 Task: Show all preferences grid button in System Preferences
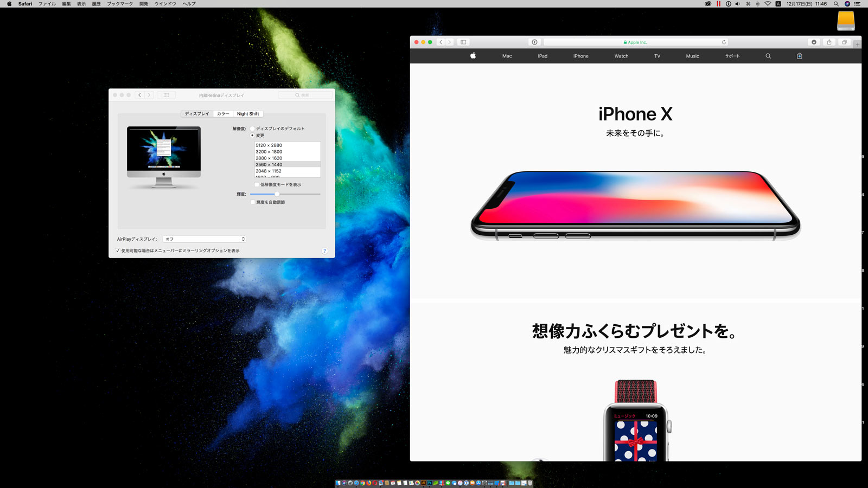167,95
